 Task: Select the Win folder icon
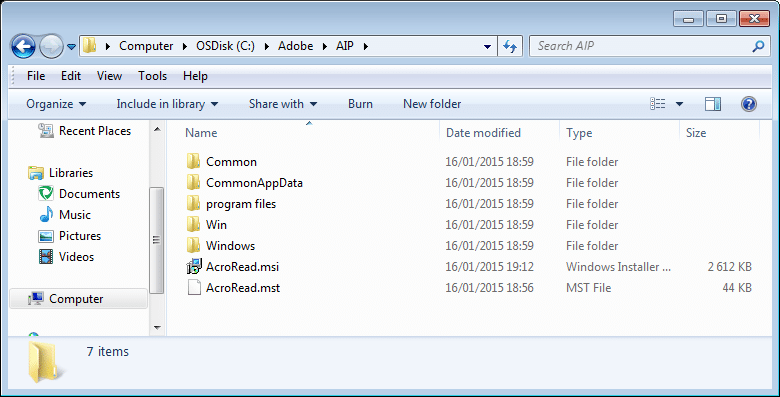194,224
